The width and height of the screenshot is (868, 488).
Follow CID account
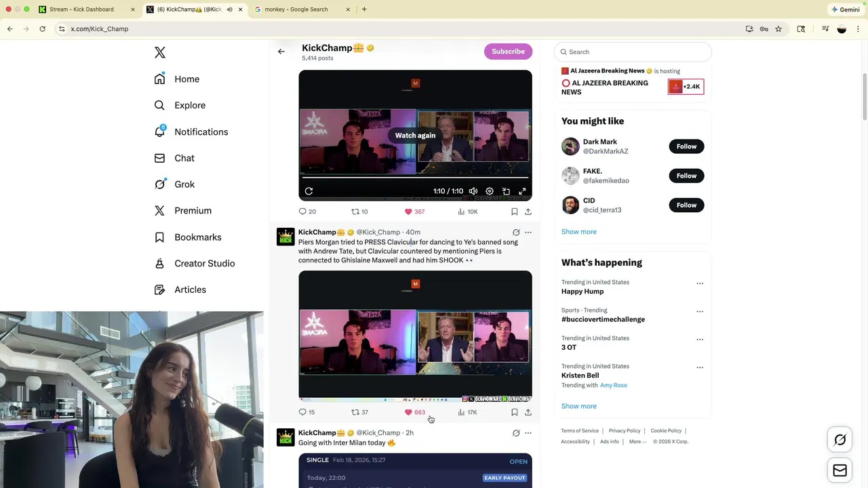click(686, 205)
